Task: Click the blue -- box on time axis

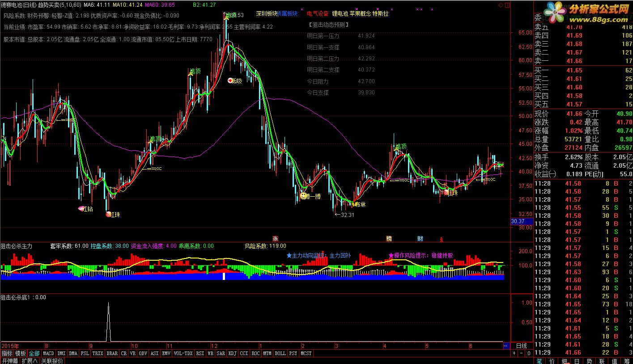Action: [x=506, y=346]
